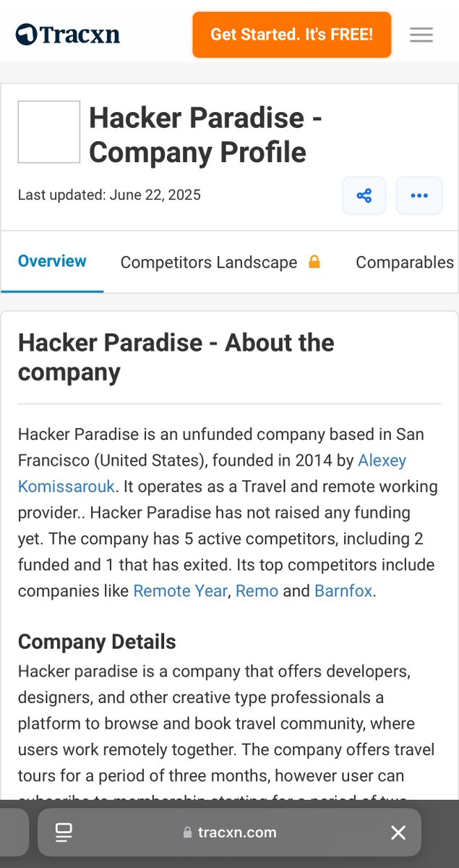Open the Remo competitor link
Screen dimensions: 459x868
coord(257,590)
